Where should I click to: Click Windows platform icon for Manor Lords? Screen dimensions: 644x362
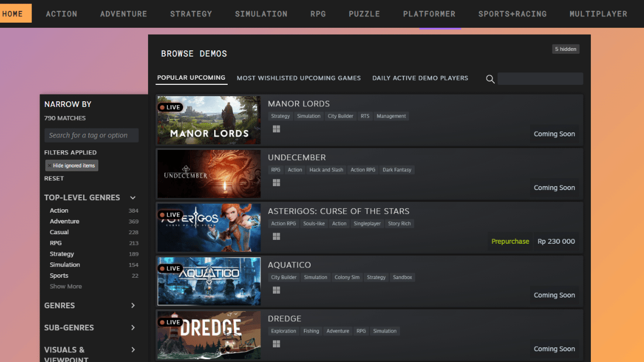click(276, 129)
